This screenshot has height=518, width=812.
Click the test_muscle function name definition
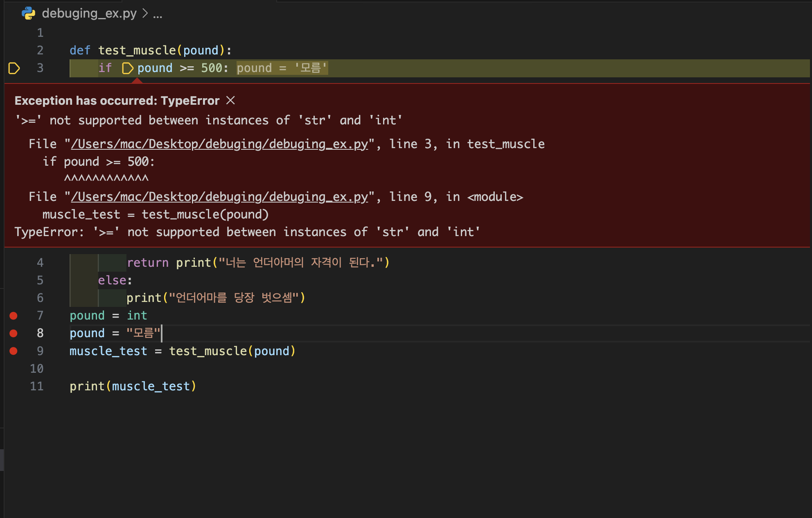pyautogui.click(x=137, y=50)
